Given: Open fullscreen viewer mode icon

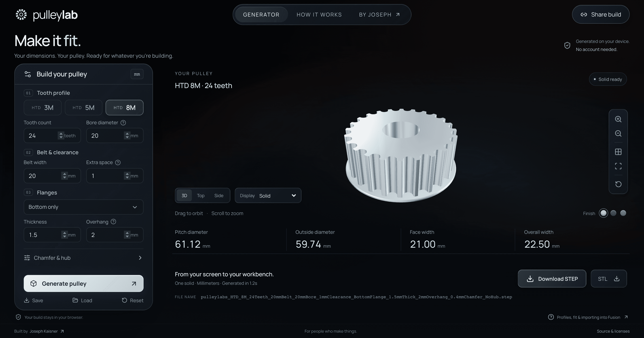Looking at the screenshot, I should (618, 166).
